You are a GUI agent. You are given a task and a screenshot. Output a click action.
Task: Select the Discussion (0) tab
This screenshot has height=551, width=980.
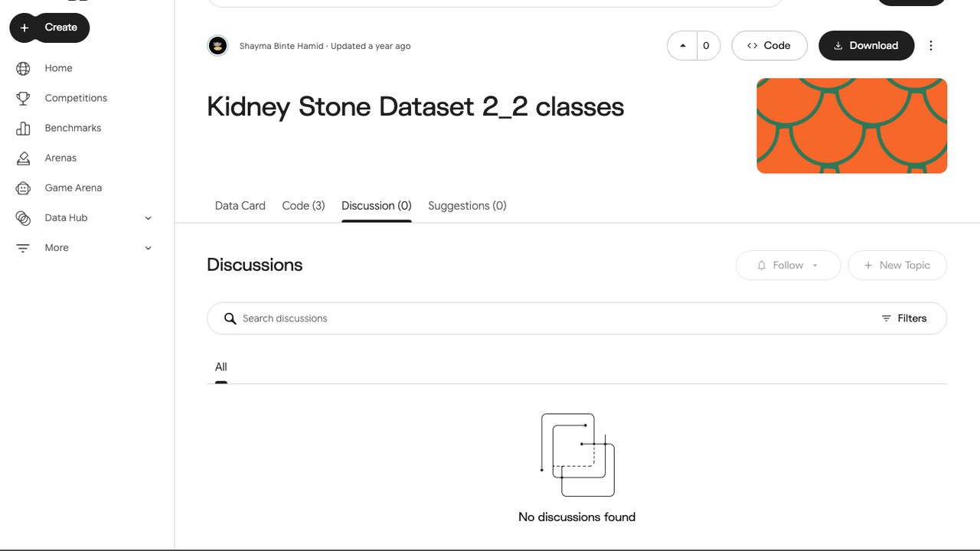pos(377,206)
